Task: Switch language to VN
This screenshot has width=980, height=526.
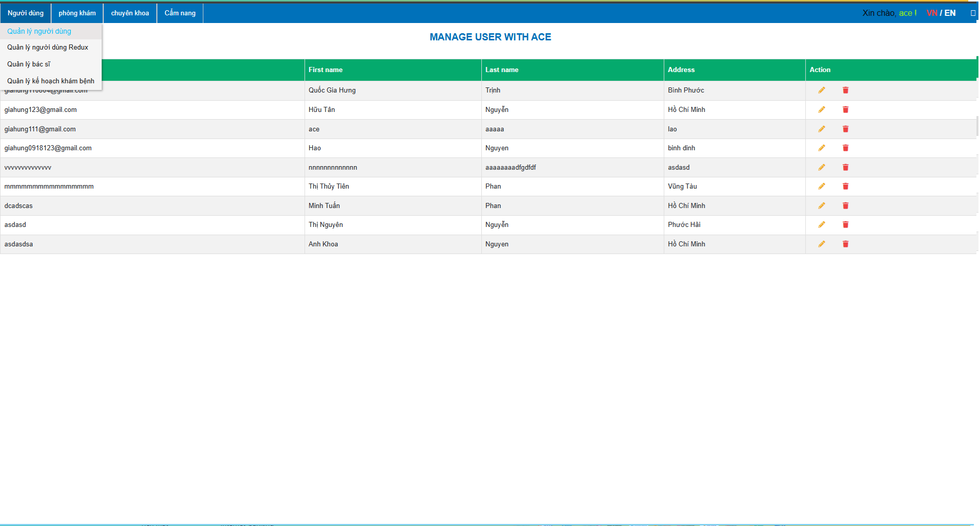Action: pyautogui.click(x=931, y=13)
